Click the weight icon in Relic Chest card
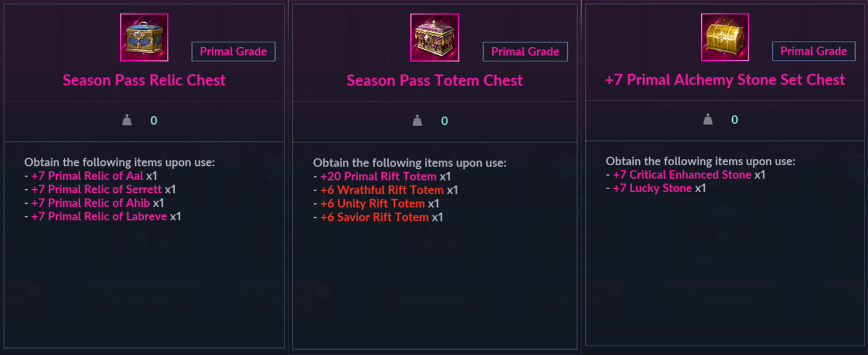868x355 pixels. coord(127,121)
